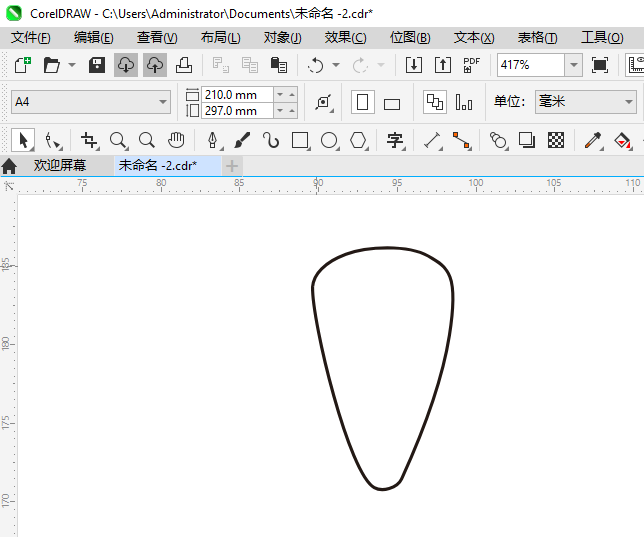
Task: Set page to portrait orientation
Action: [363, 102]
